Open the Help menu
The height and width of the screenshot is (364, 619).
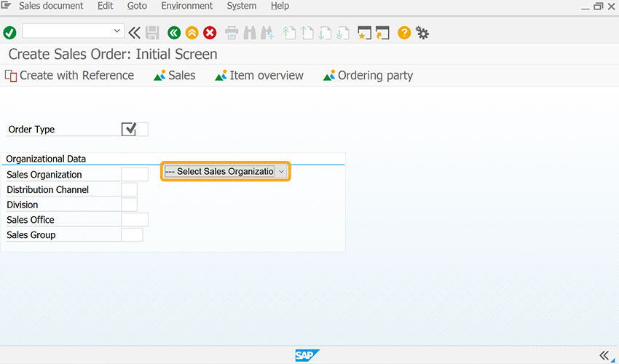click(280, 6)
